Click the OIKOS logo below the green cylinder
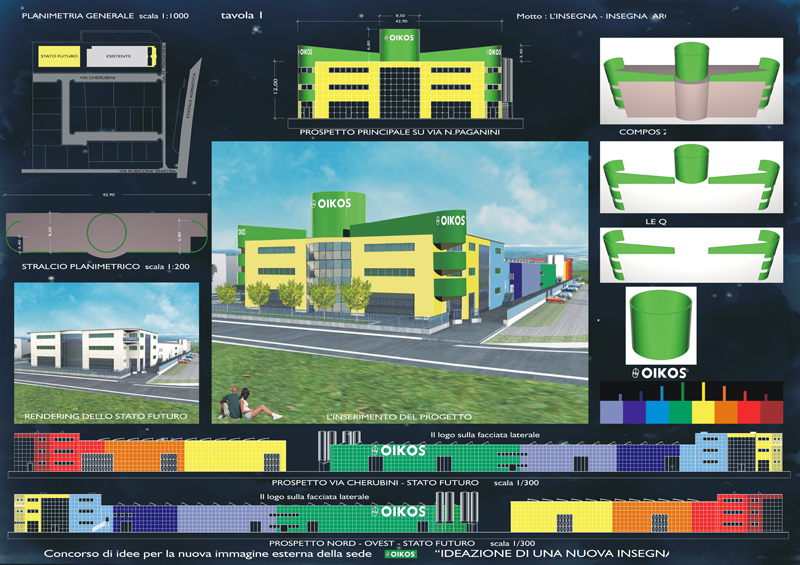800x565 pixels. click(x=660, y=373)
